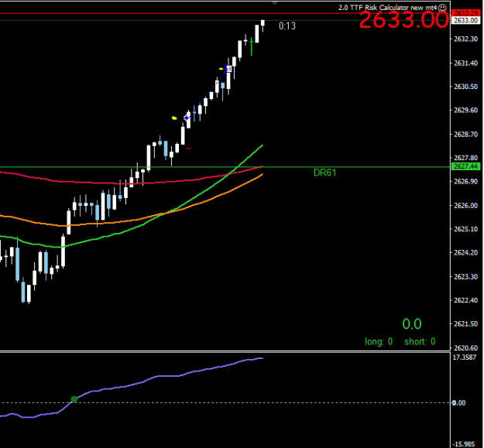The height and width of the screenshot is (448, 484).
Task: Select the yellow marker left of the blue diamond
Action: [174, 118]
